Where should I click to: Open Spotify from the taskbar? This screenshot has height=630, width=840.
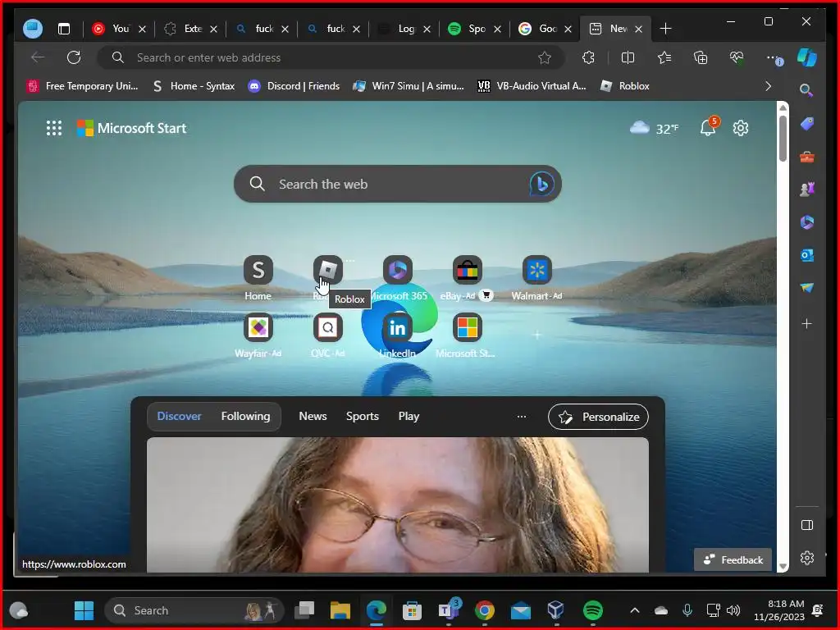point(592,610)
